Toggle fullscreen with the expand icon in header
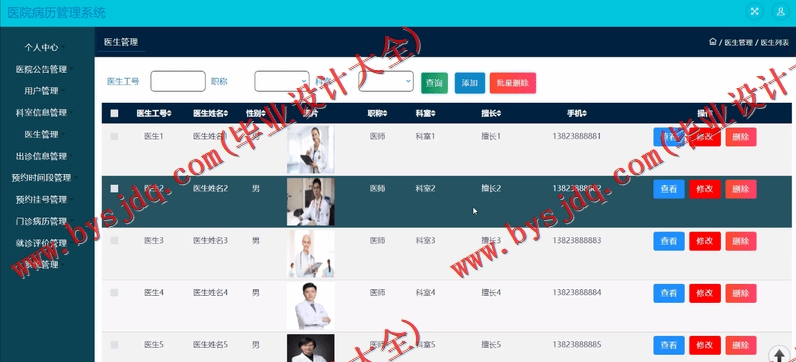The height and width of the screenshot is (362, 796). tap(754, 12)
